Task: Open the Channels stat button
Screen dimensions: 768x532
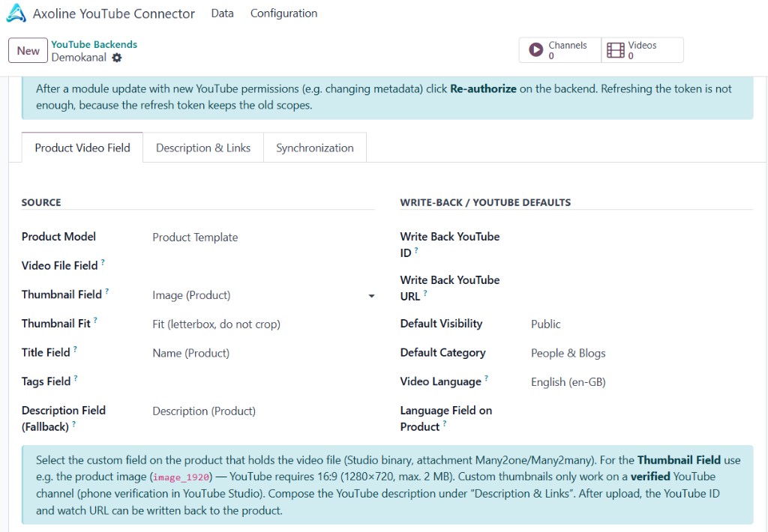Action: click(560, 50)
